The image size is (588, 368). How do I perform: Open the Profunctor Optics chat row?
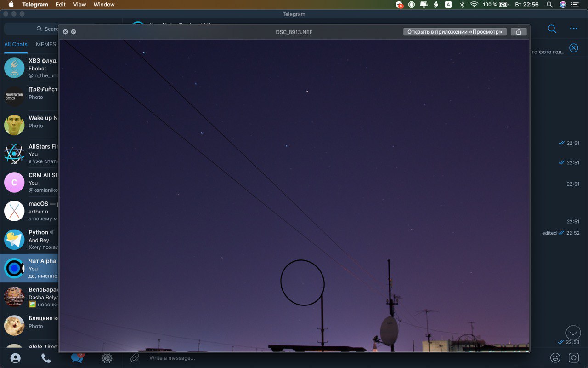tap(29, 97)
